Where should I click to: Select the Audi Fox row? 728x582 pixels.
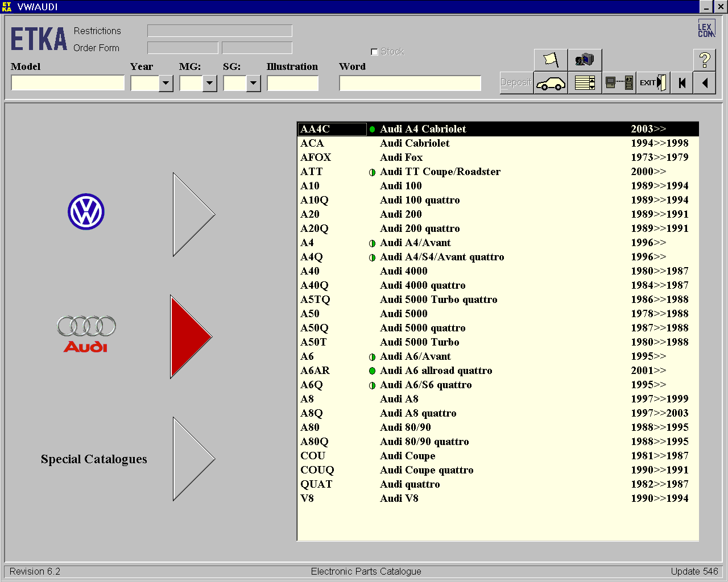[498, 157]
